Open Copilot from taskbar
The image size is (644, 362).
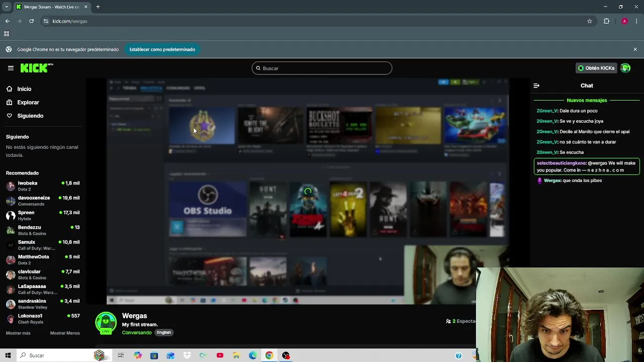pyautogui.click(x=137, y=355)
